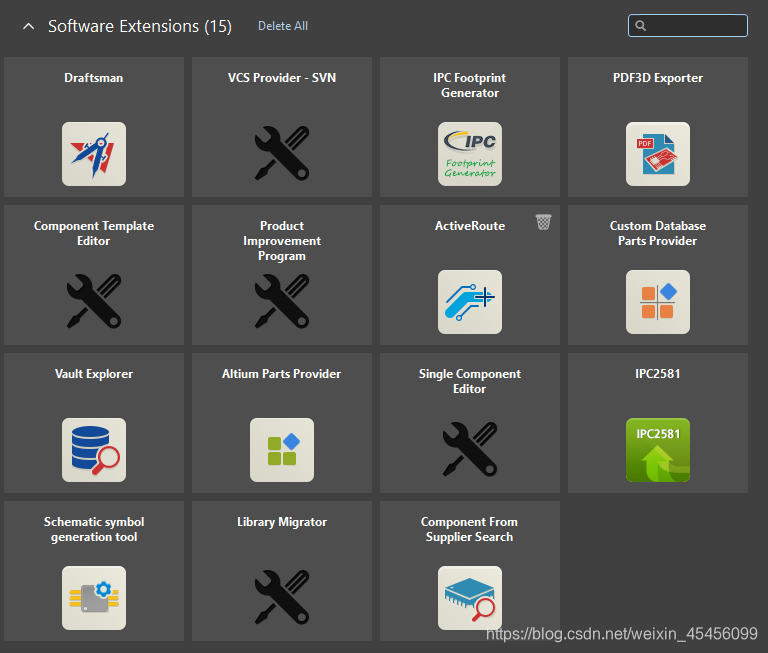Click Component From Supplier Search title
768x653 pixels.
pos(470,529)
